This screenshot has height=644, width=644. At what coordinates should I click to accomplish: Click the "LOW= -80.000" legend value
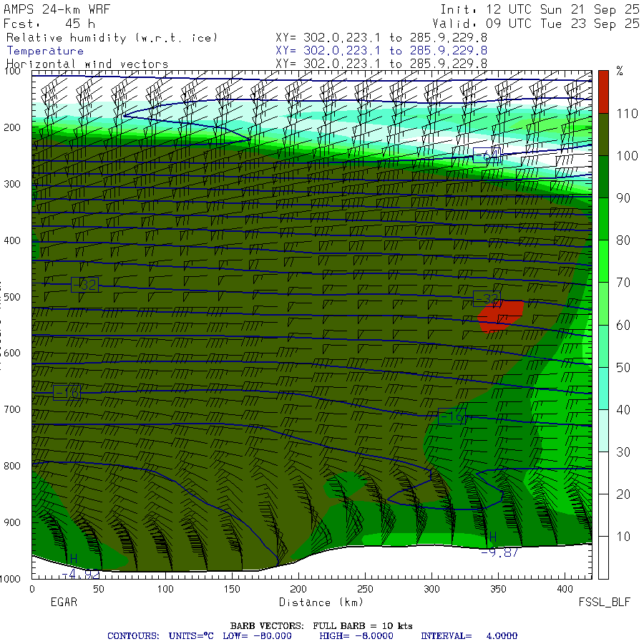pos(257,636)
